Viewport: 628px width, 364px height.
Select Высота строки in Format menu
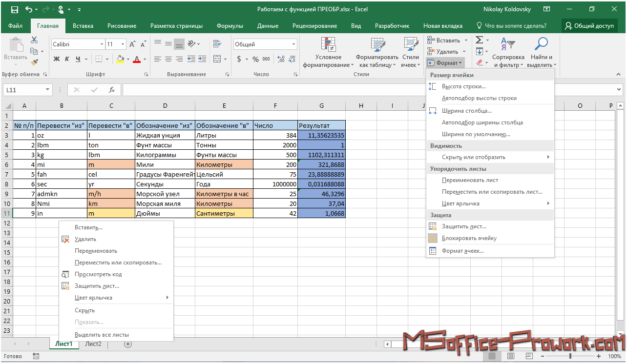coord(463,86)
